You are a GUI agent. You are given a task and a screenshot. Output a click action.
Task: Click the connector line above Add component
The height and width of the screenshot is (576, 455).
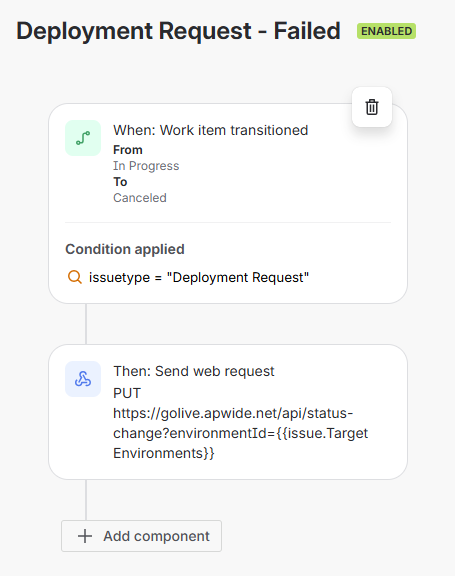[x=86, y=500]
